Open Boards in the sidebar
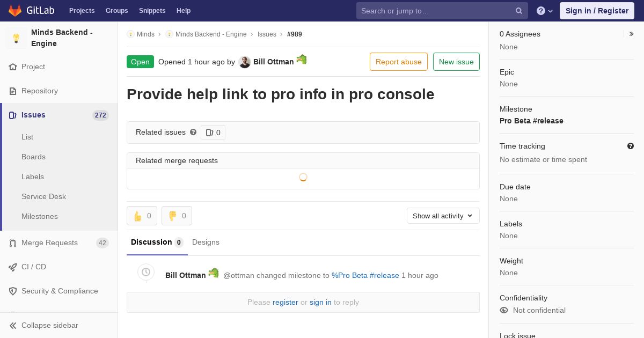644x338 pixels. (33, 157)
